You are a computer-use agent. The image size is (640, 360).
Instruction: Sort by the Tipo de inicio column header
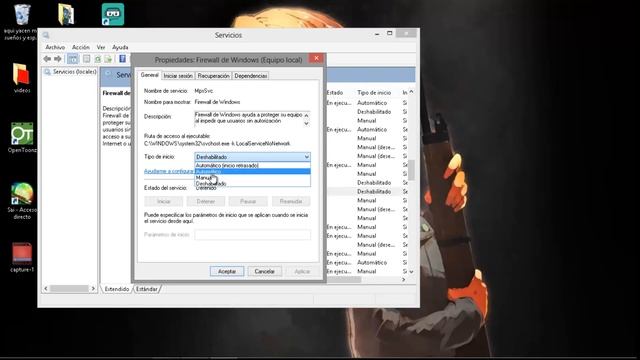point(374,93)
